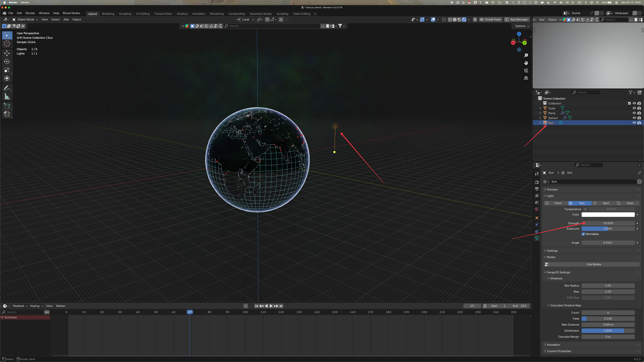Select the Add Cube tool
This screenshot has width=644, height=362.
pyautogui.click(x=7, y=106)
